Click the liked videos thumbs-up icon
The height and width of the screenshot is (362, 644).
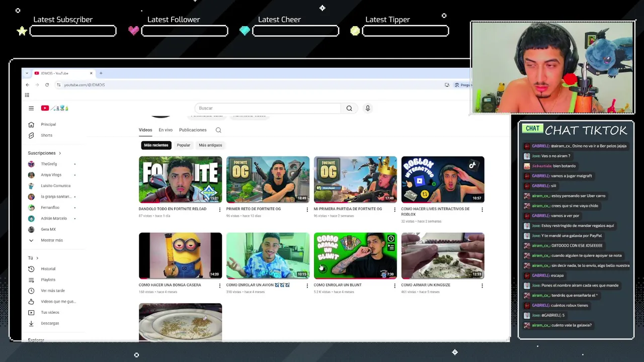pyautogui.click(x=31, y=302)
